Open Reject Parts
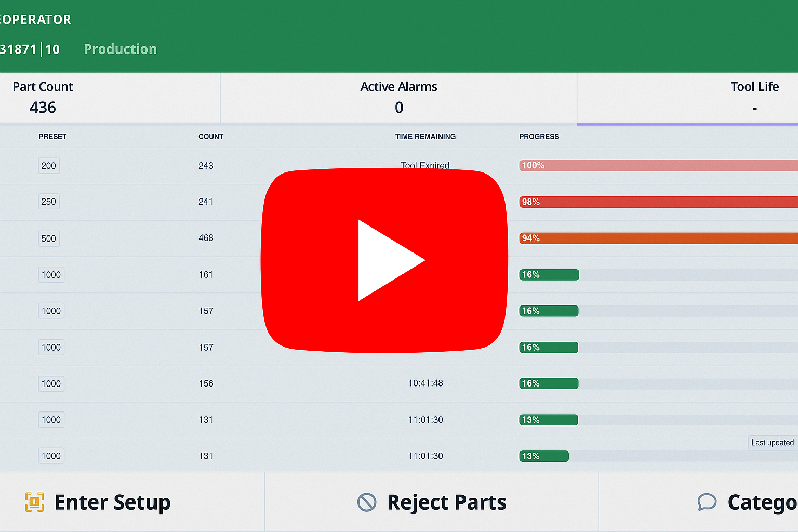 click(431, 502)
